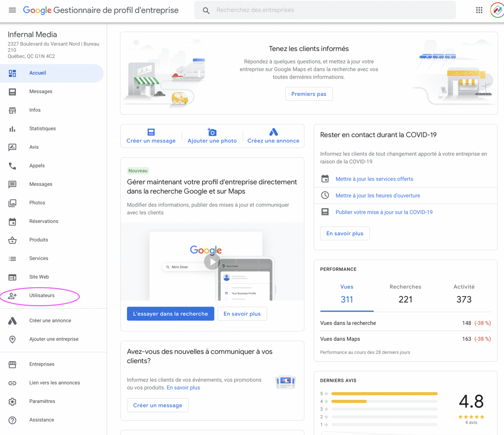Play the Google profile demo video
The height and width of the screenshot is (435, 504).
click(212, 262)
